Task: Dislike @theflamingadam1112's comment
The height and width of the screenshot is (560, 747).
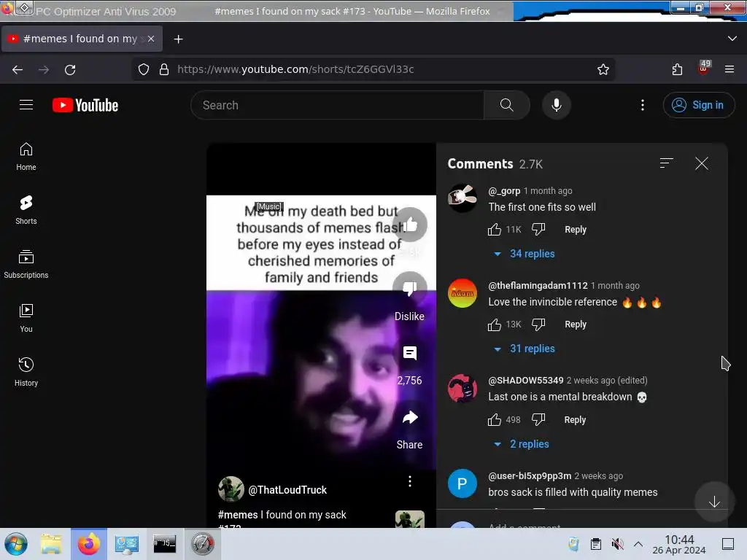Action: click(x=538, y=324)
